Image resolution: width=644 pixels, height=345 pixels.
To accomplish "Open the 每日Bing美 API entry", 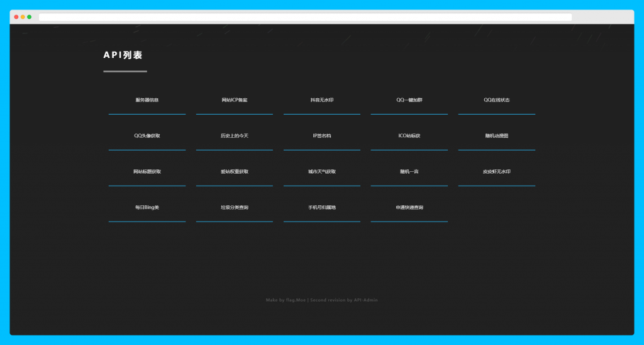I will point(147,207).
